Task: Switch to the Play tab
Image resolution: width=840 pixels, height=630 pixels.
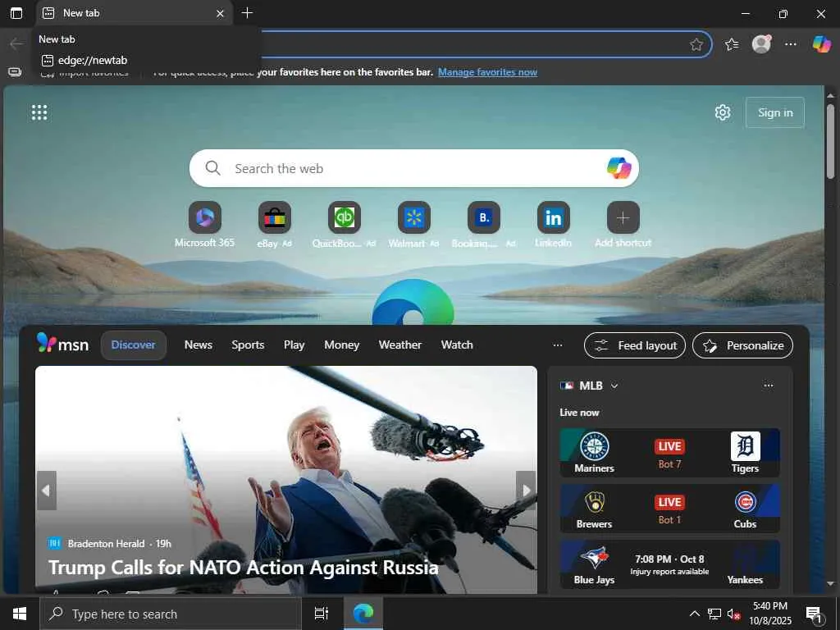Action: 294,345
